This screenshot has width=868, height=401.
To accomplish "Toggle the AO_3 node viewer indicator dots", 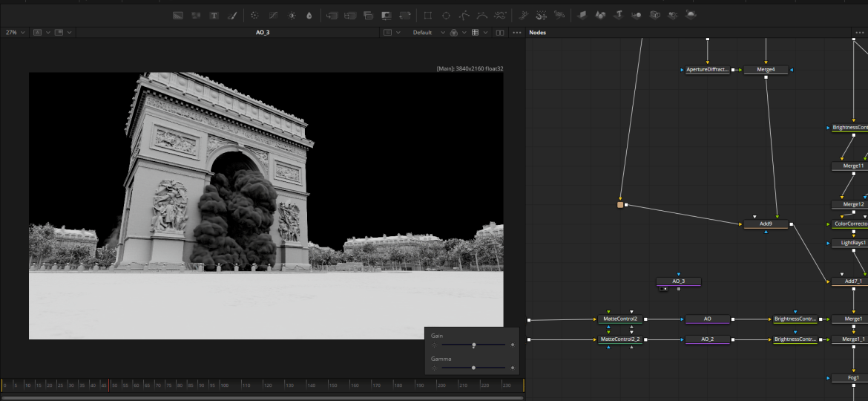I will click(663, 289).
